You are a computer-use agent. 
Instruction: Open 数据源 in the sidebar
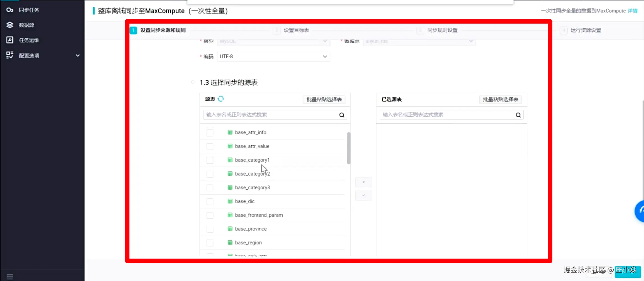coord(27,25)
